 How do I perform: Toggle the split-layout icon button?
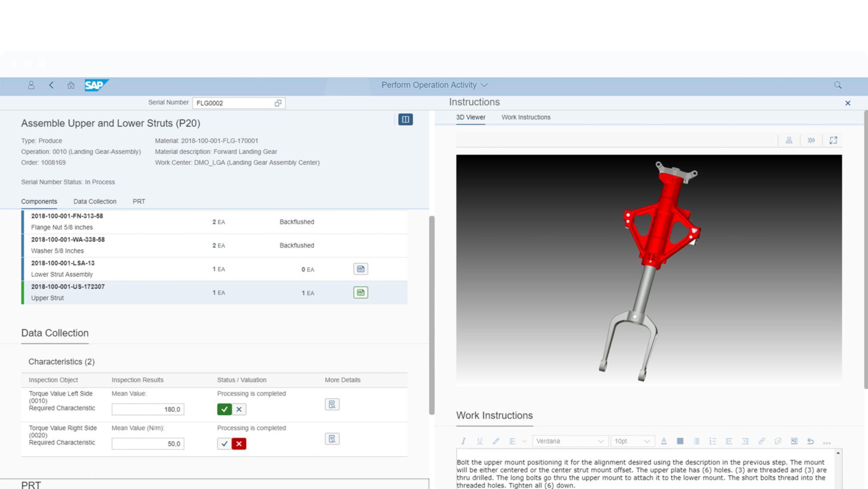tap(405, 119)
